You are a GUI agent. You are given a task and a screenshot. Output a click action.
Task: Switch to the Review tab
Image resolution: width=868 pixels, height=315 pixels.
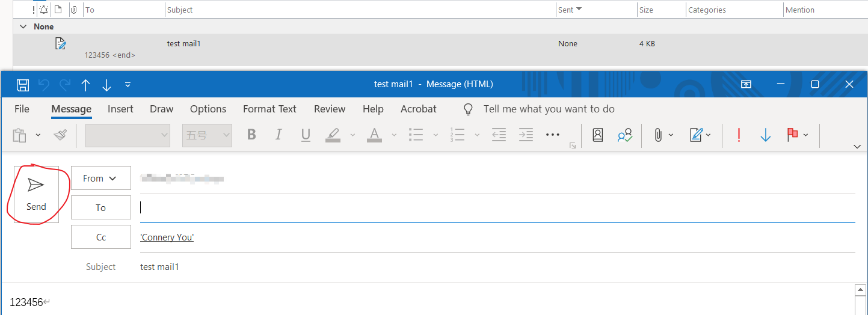tap(330, 109)
